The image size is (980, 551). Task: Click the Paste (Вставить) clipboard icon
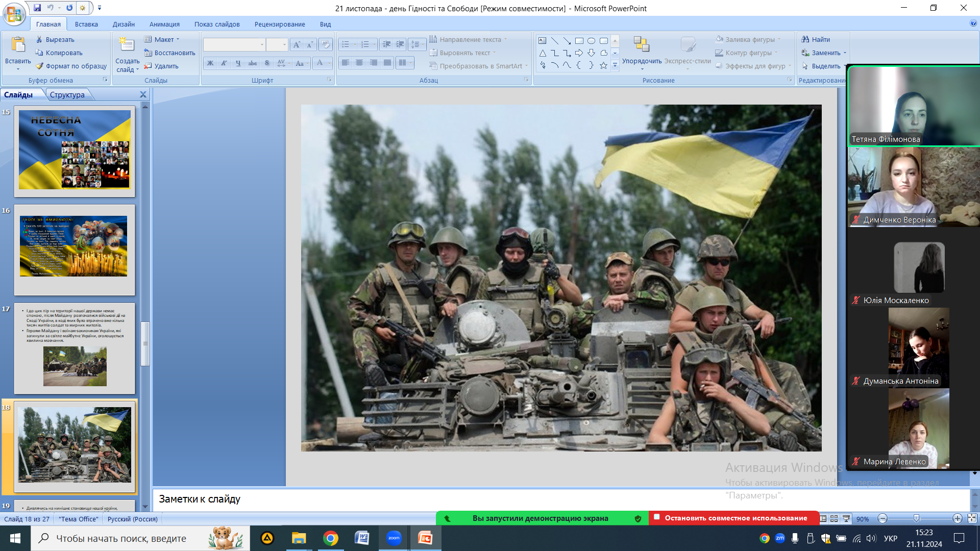[18, 45]
